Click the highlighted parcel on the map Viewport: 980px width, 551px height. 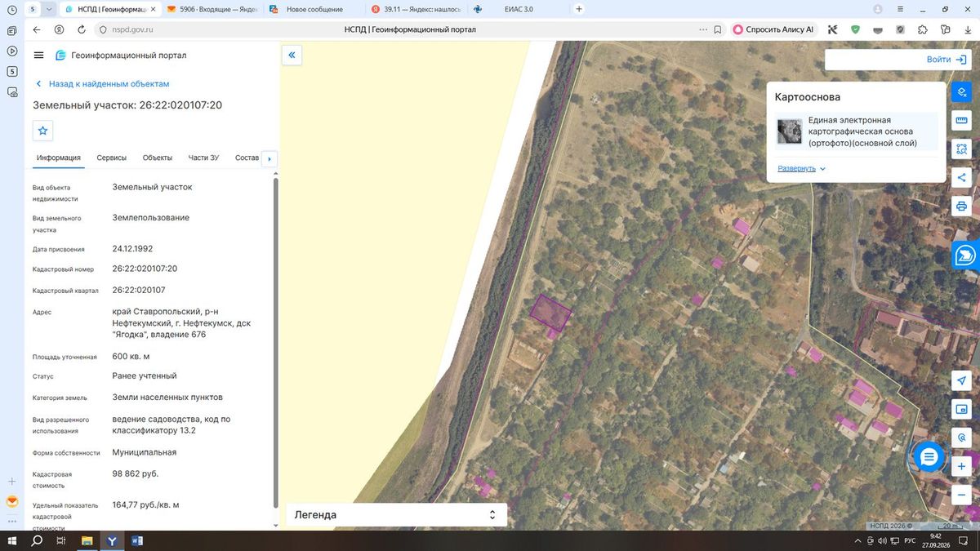pyautogui.click(x=550, y=313)
